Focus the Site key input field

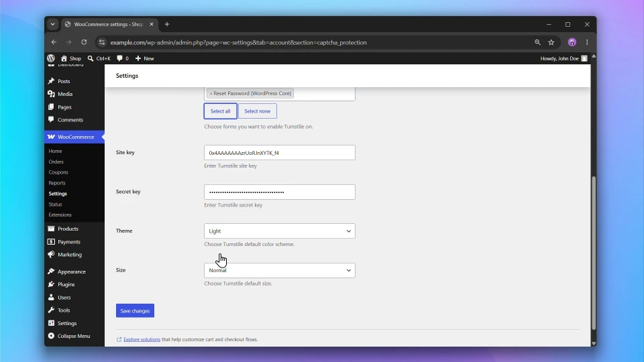tap(280, 153)
